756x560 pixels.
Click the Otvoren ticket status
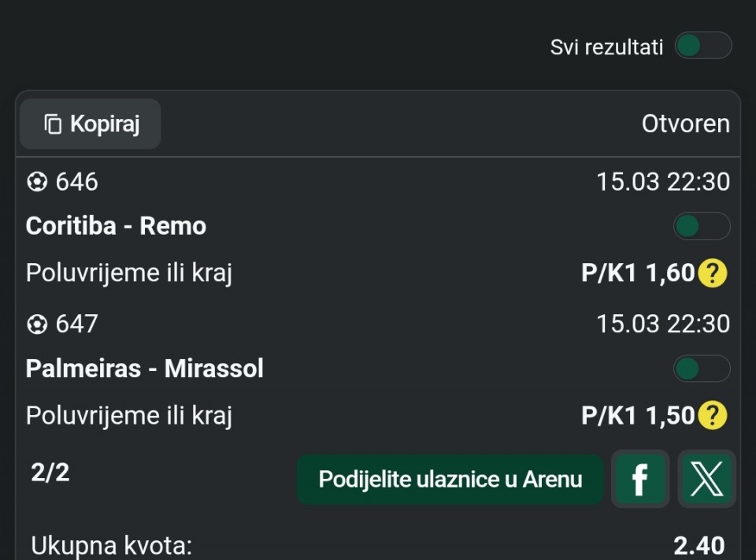point(685,124)
